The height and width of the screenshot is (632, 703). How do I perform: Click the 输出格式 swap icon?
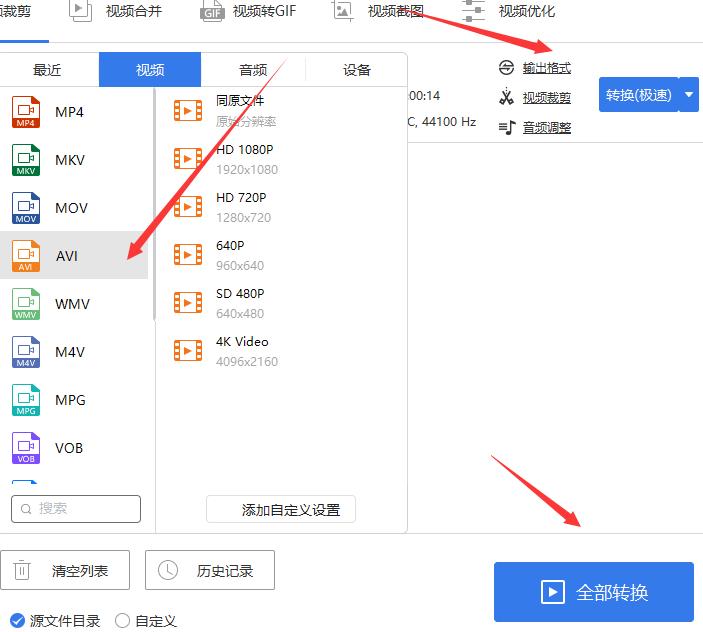506,68
